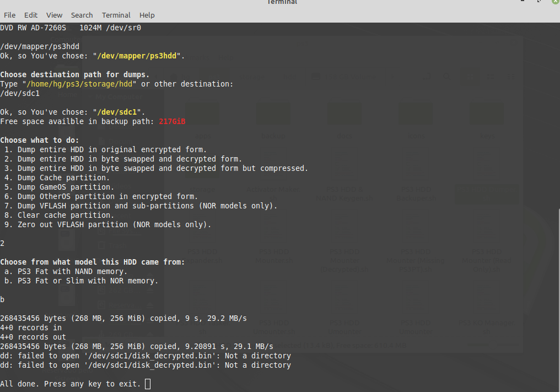Image resolution: width=560 pixels, height=392 pixels.
Task: Click the plain '/dev/mapper/ps3hdd' input line
Action: click(x=40, y=46)
